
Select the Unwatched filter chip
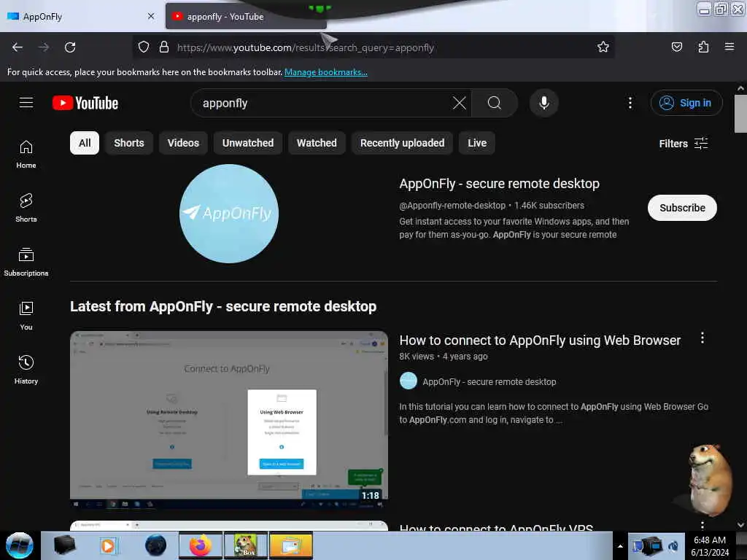click(x=248, y=143)
